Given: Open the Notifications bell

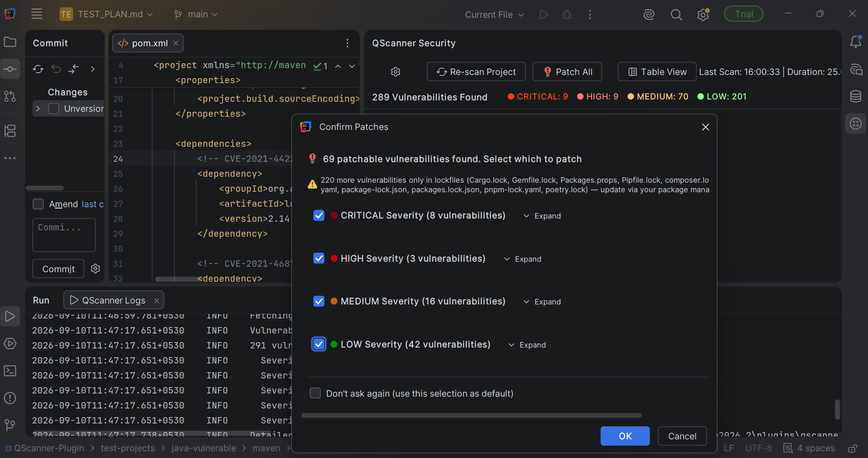Looking at the screenshot, I should pos(856,42).
